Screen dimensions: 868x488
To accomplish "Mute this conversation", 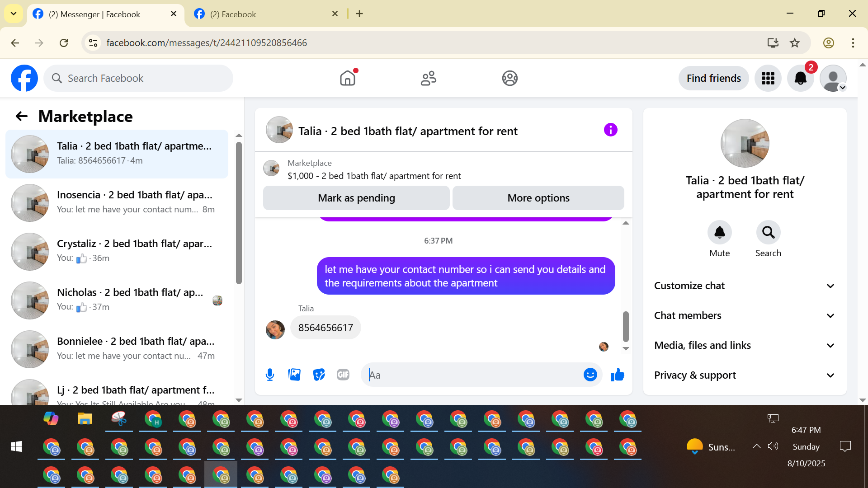I will click(x=719, y=233).
